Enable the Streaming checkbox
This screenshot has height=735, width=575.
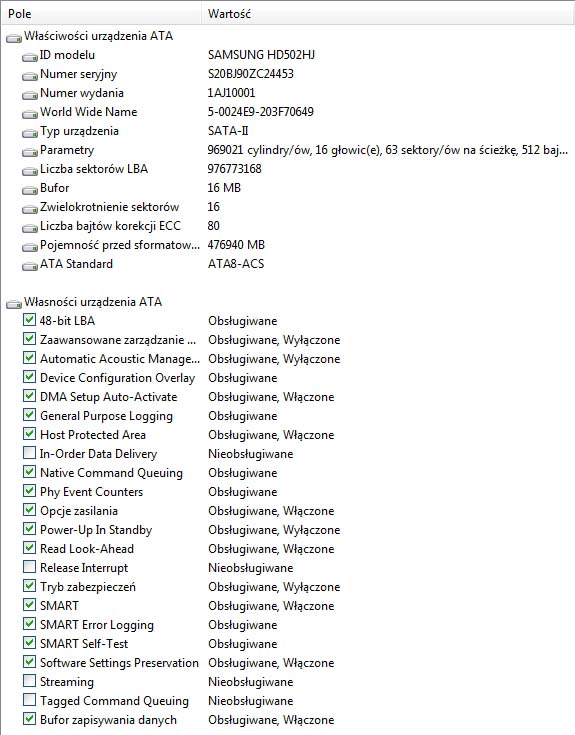(x=29, y=681)
